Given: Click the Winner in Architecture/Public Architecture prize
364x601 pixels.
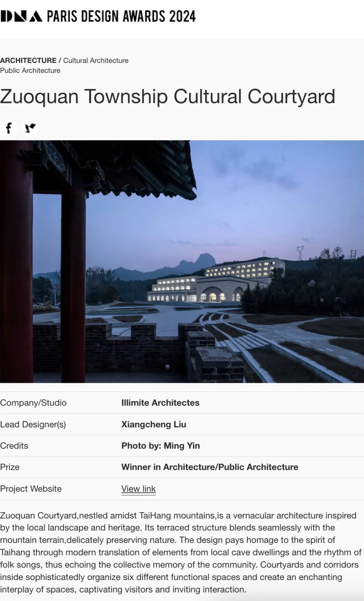Looking at the screenshot, I should coord(210,467).
